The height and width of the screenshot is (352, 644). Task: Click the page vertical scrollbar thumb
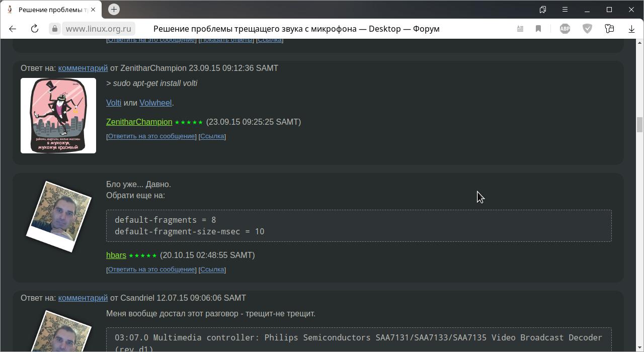point(639,124)
